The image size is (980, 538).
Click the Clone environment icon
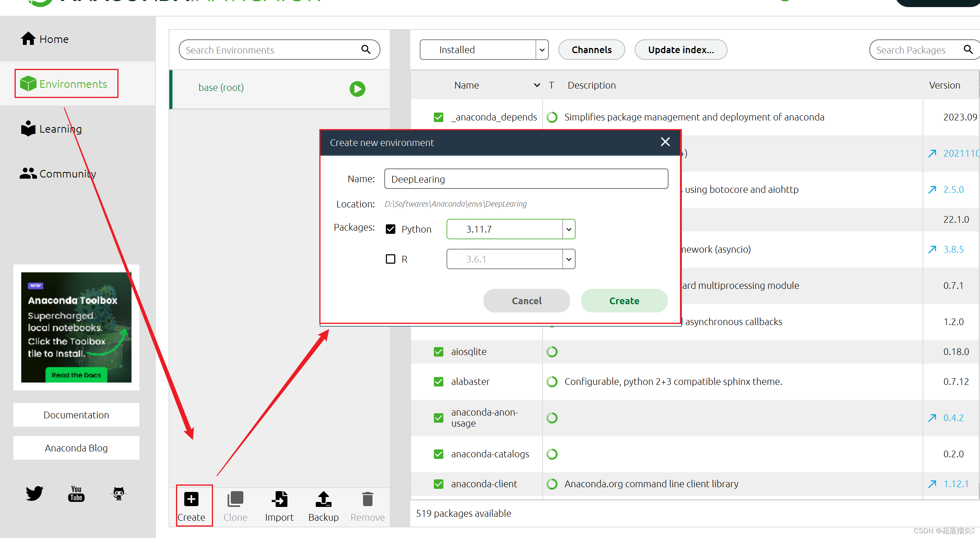pyautogui.click(x=235, y=499)
